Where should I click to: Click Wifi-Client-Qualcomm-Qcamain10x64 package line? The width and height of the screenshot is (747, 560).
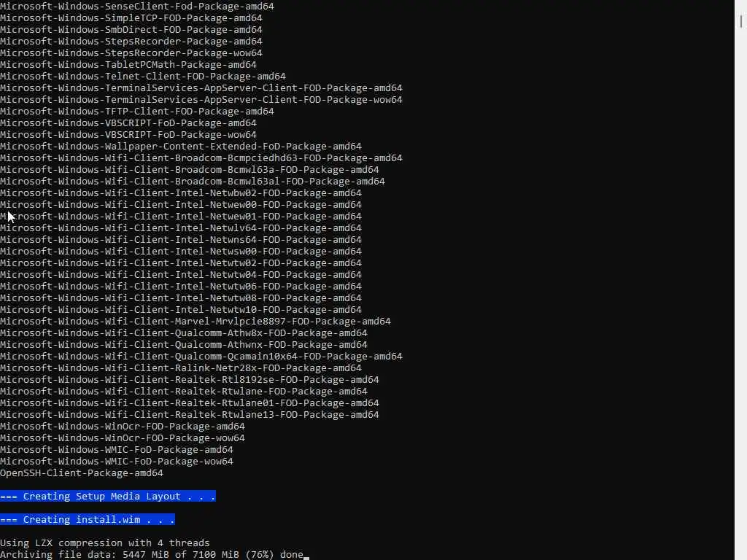pos(201,356)
